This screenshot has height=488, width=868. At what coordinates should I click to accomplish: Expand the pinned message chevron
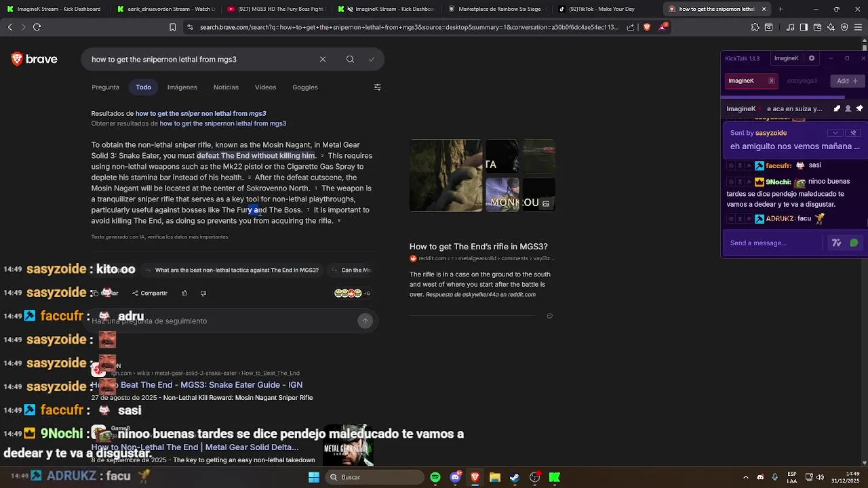835,133
